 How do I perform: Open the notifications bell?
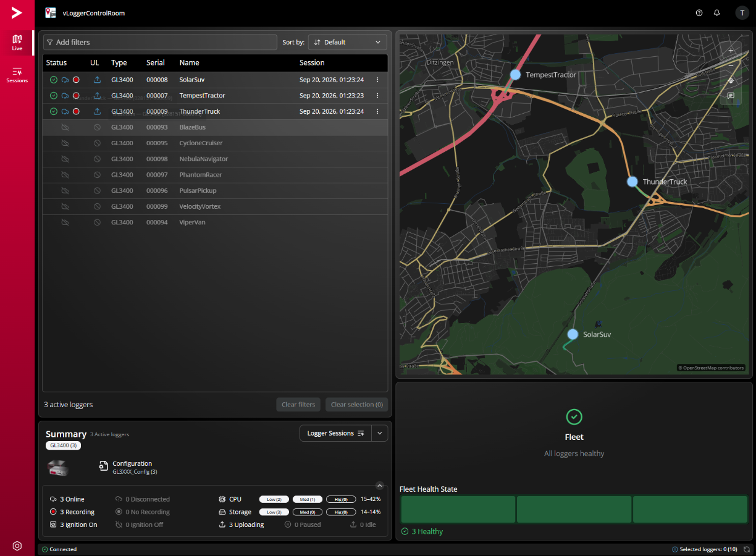(x=717, y=13)
